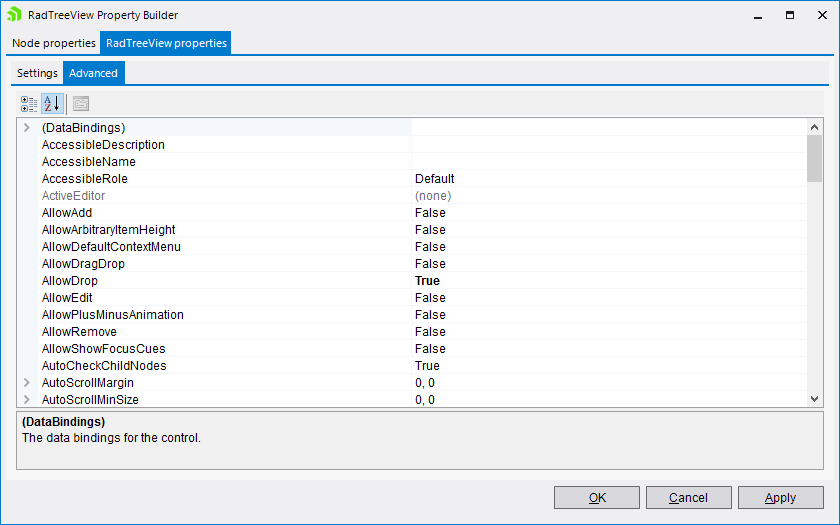Select the AllowEdit property
This screenshot has height=525, width=840.
pos(67,298)
